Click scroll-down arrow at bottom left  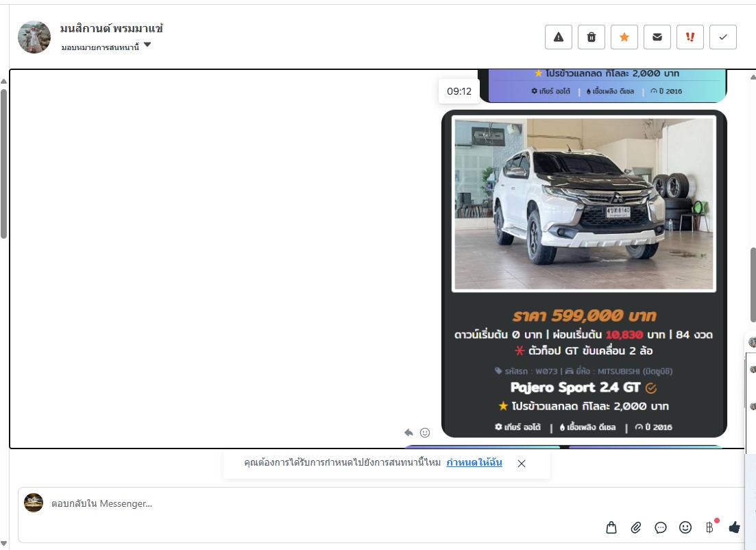(4, 545)
